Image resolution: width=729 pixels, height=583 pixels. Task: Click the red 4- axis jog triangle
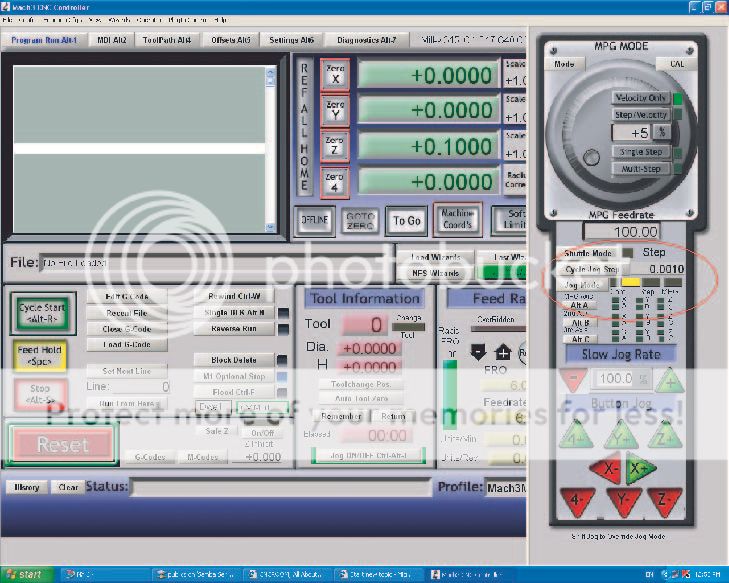pos(574,498)
